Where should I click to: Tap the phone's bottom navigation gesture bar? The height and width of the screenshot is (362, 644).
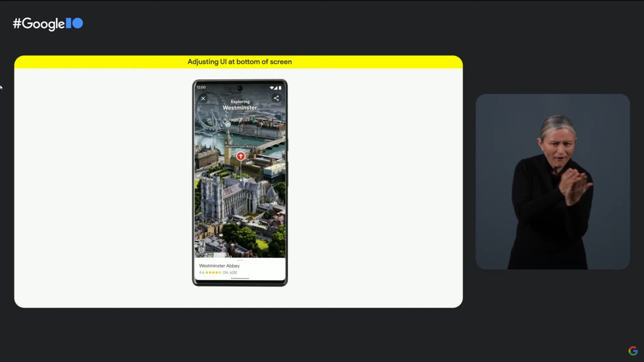tap(240, 279)
